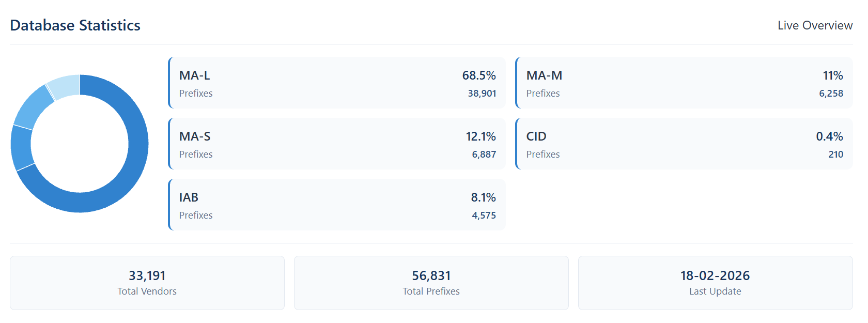Screen dimensions: 868x323
Task: Click the Total Prefixes card
Action: 431,283
